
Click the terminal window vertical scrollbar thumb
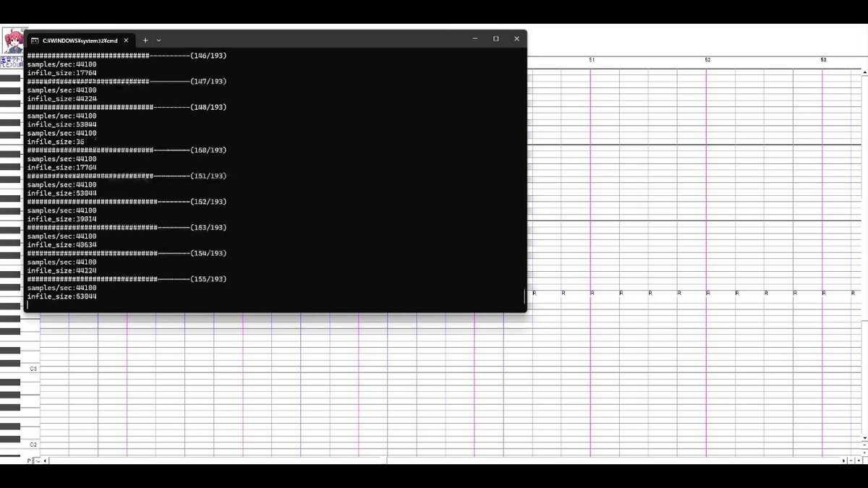click(x=524, y=296)
